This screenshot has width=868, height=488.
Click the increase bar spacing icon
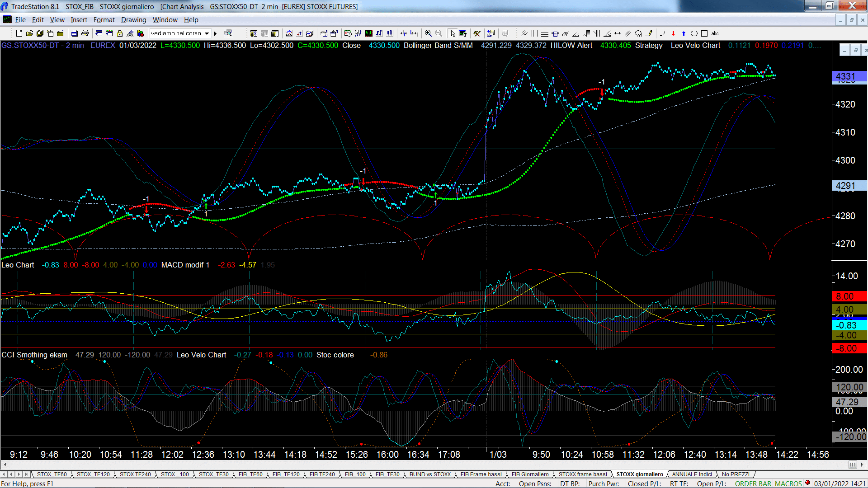[414, 33]
